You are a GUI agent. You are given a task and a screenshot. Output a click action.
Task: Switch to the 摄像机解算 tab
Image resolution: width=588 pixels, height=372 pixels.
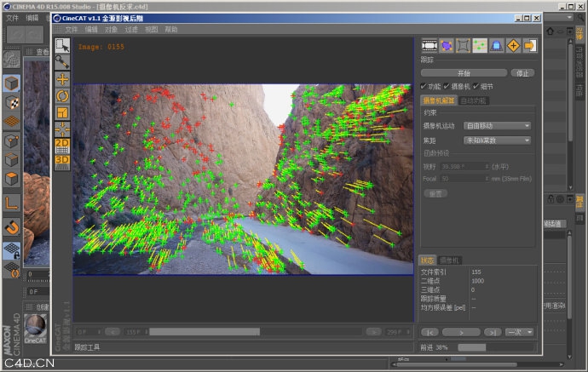coord(439,100)
